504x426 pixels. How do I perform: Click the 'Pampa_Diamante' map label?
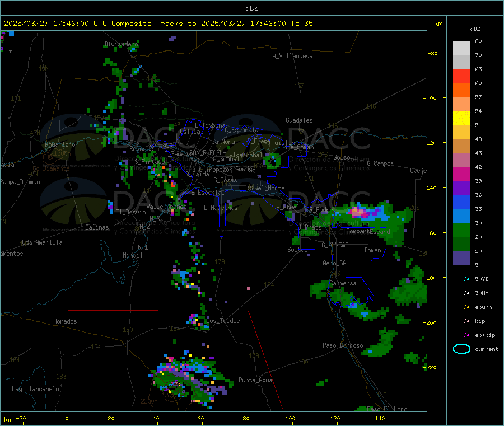pyautogui.click(x=24, y=182)
